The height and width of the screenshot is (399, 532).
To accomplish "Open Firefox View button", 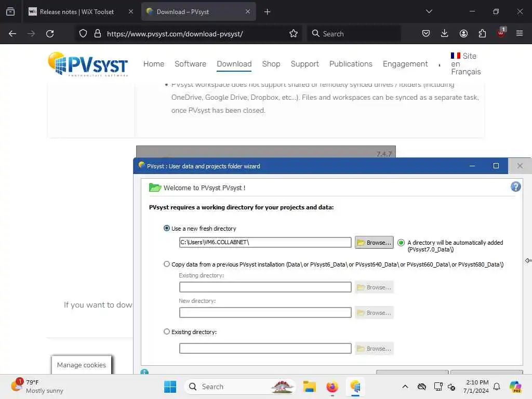I will point(10,11).
